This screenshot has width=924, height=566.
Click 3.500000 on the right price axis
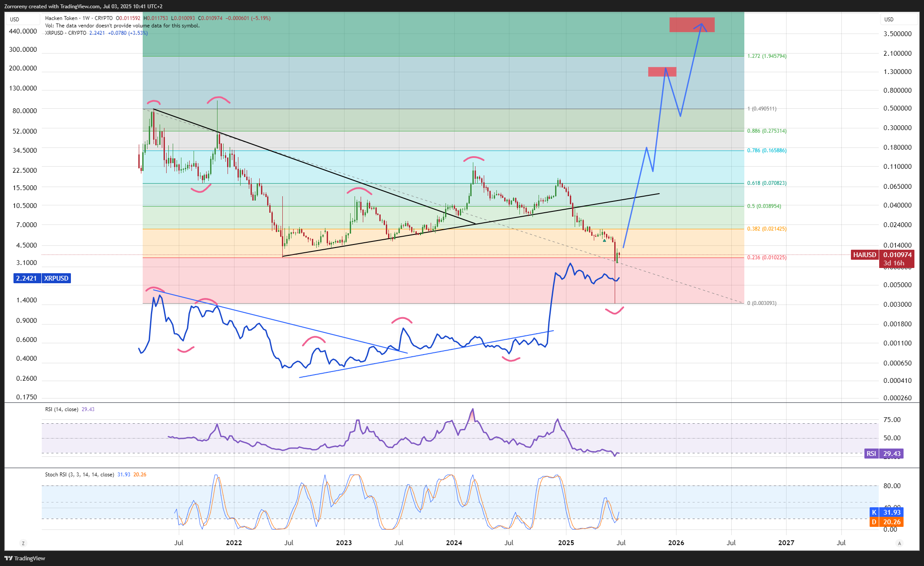897,34
